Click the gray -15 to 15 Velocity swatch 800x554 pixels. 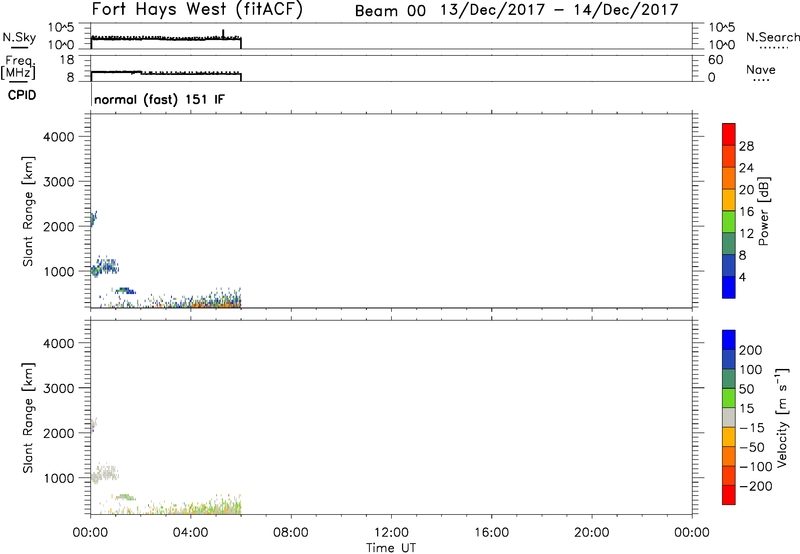tap(729, 417)
